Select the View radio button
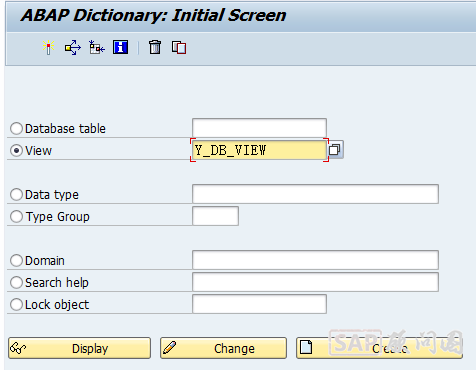 (x=16, y=150)
